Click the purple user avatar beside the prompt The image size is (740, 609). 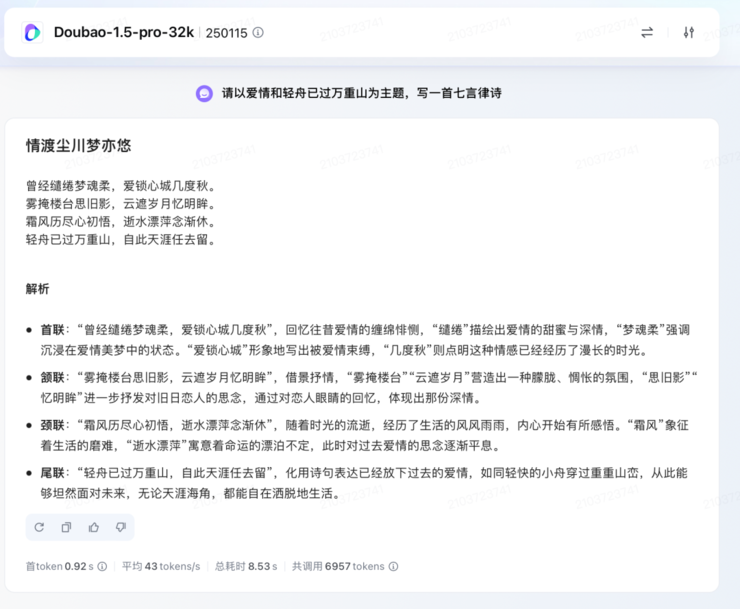204,93
